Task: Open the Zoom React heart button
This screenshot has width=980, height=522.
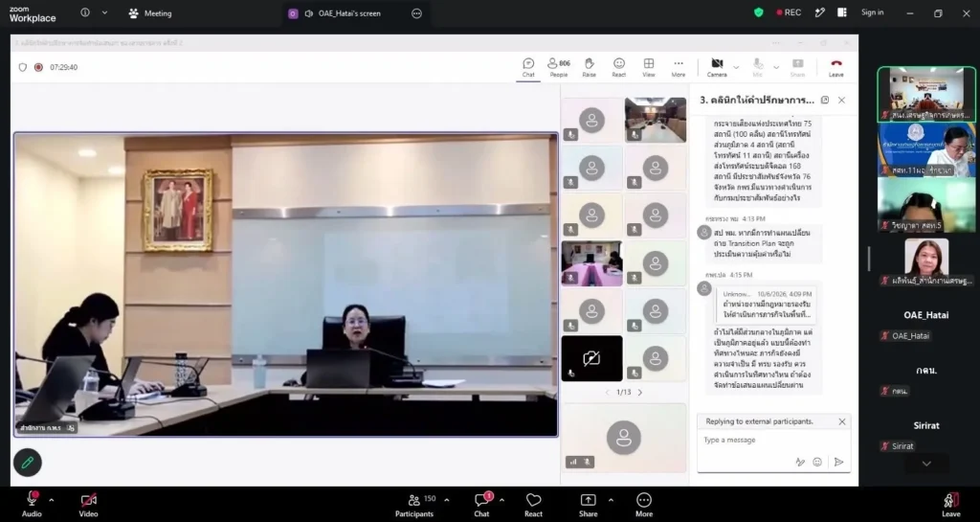Action: (533, 505)
